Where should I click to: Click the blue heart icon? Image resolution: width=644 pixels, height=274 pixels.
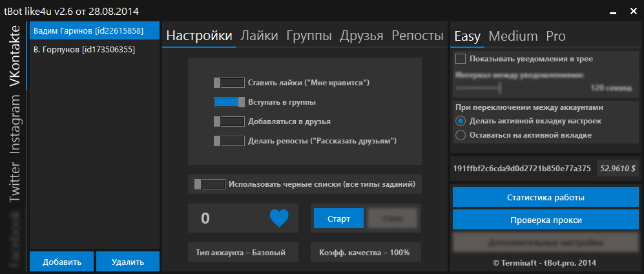point(279,218)
